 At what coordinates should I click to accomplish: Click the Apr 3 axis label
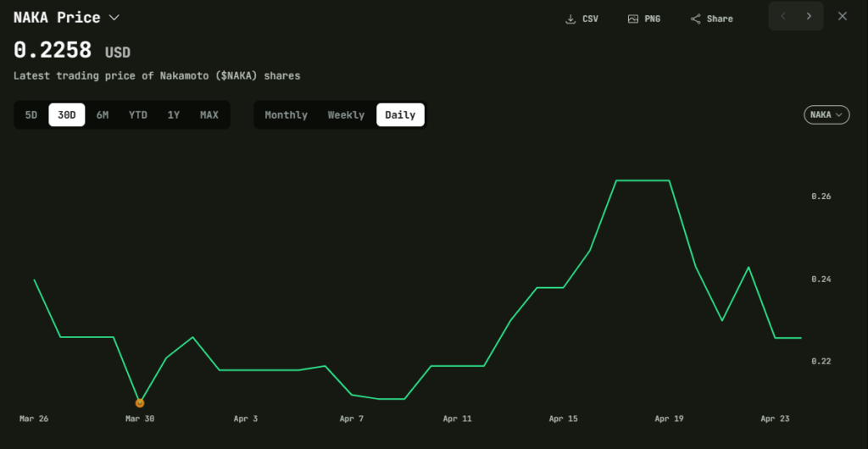[245, 419]
